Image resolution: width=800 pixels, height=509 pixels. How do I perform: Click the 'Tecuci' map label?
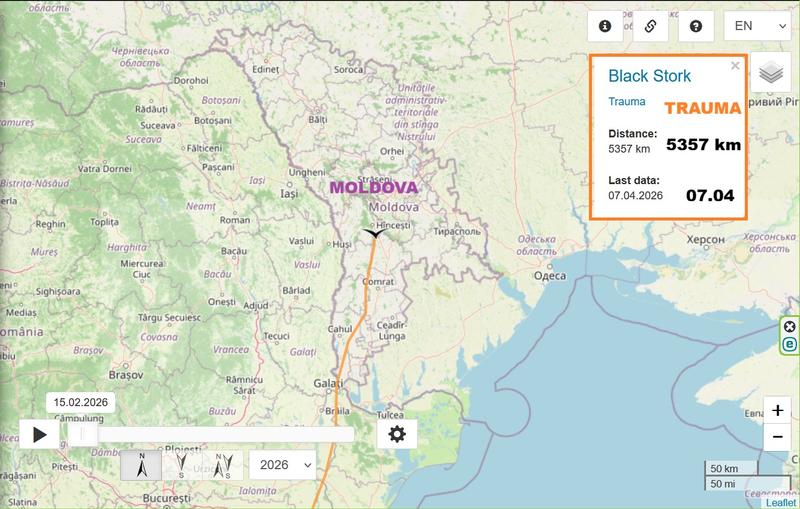click(276, 336)
